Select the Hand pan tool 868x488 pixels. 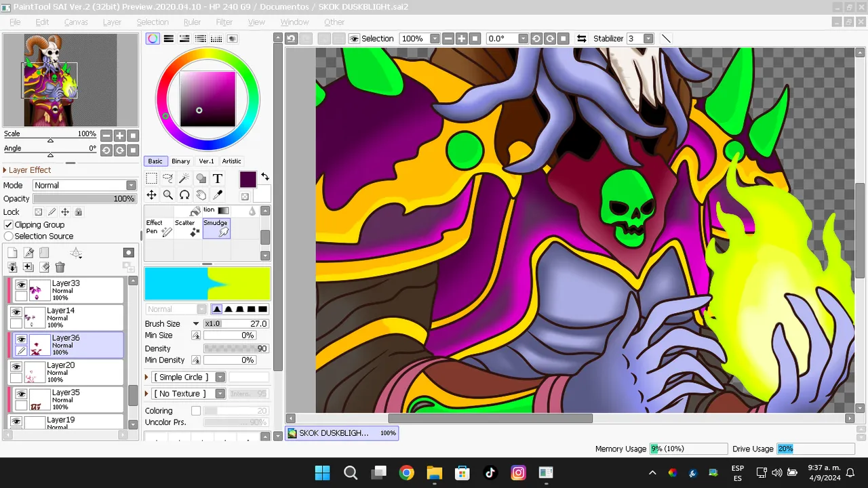pos(201,195)
